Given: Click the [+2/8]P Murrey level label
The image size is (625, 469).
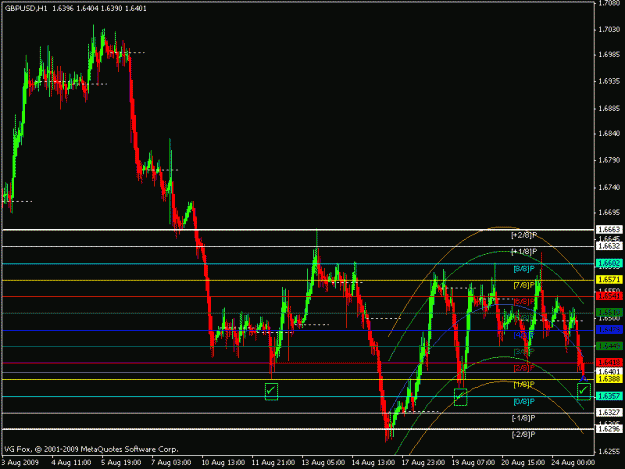Looking at the screenshot, I should tap(524, 235).
